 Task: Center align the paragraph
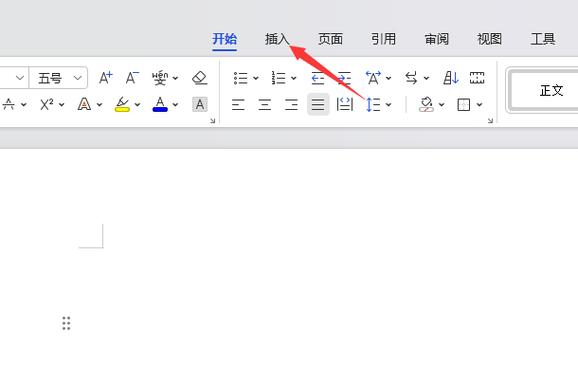pyautogui.click(x=265, y=105)
